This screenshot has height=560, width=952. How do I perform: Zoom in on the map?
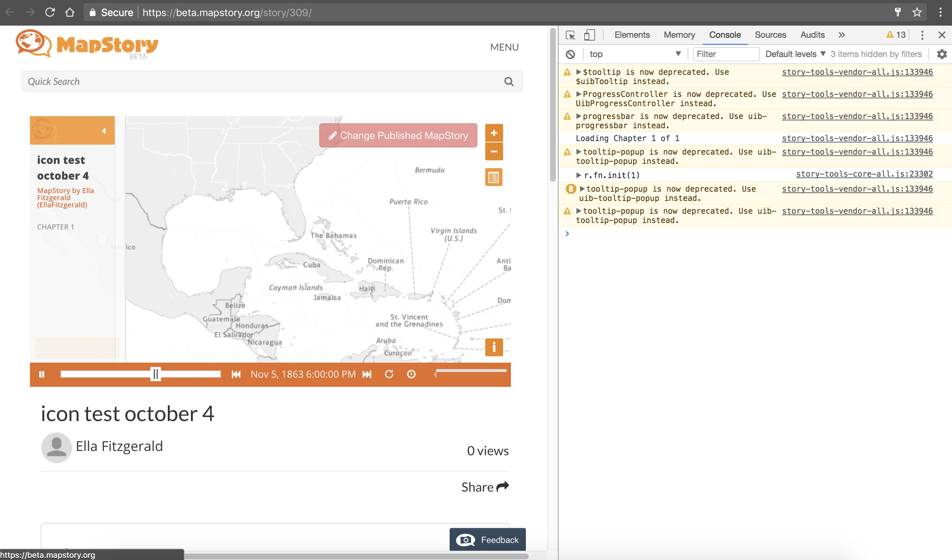pos(494,133)
